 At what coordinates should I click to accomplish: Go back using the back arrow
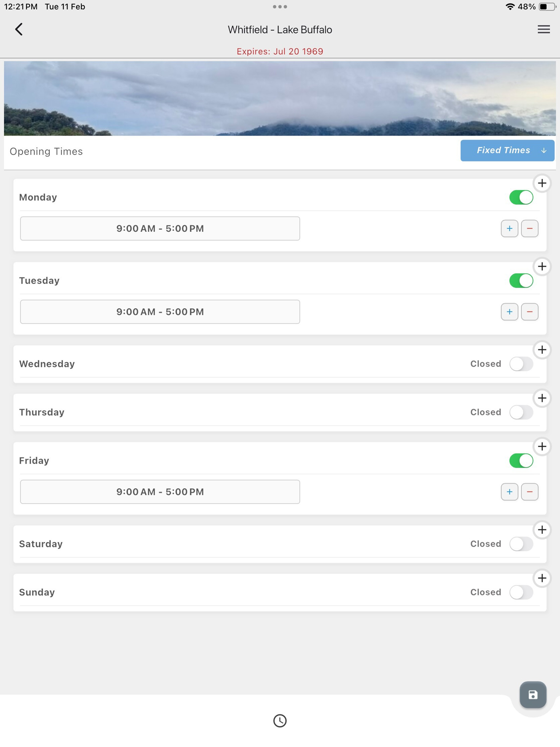pyautogui.click(x=19, y=29)
